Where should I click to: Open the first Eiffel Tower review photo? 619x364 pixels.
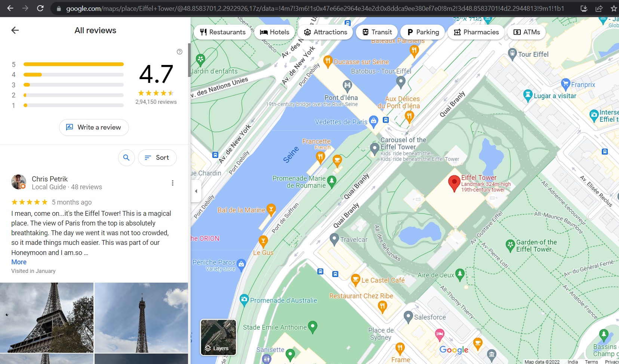tap(47, 317)
